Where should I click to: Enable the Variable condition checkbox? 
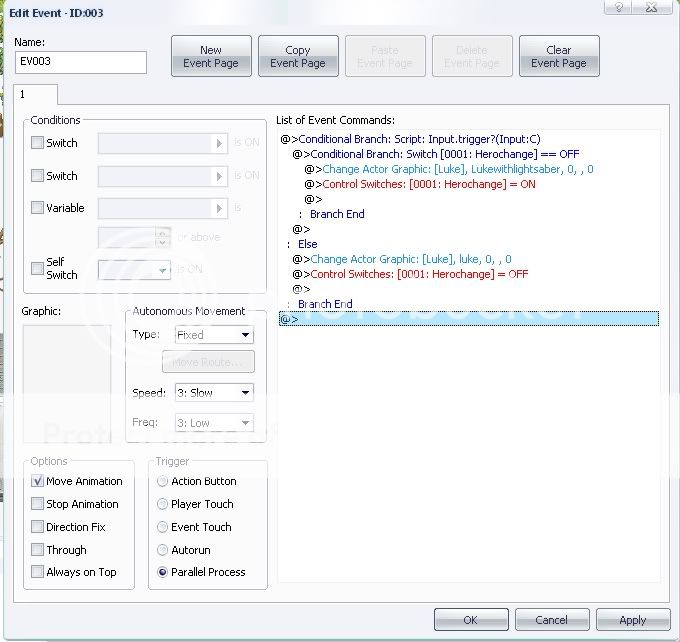pyautogui.click(x=38, y=208)
